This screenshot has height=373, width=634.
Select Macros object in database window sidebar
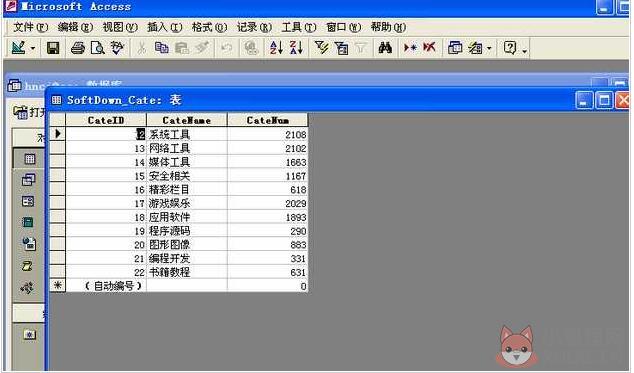click(27, 266)
